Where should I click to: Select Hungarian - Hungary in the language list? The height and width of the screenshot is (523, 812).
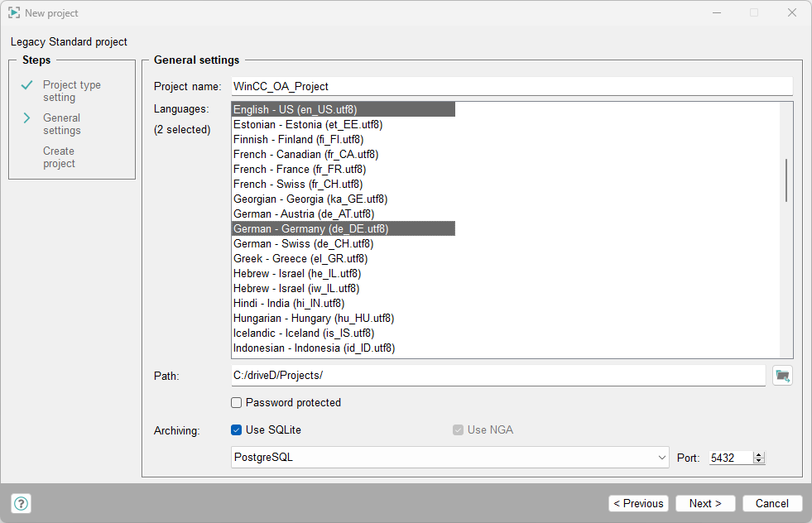(313, 319)
